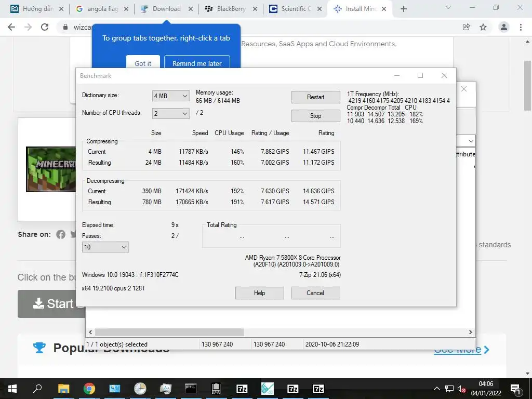
Task: Click 'Remind me later' in the tip bubble
Action: (197, 62)
